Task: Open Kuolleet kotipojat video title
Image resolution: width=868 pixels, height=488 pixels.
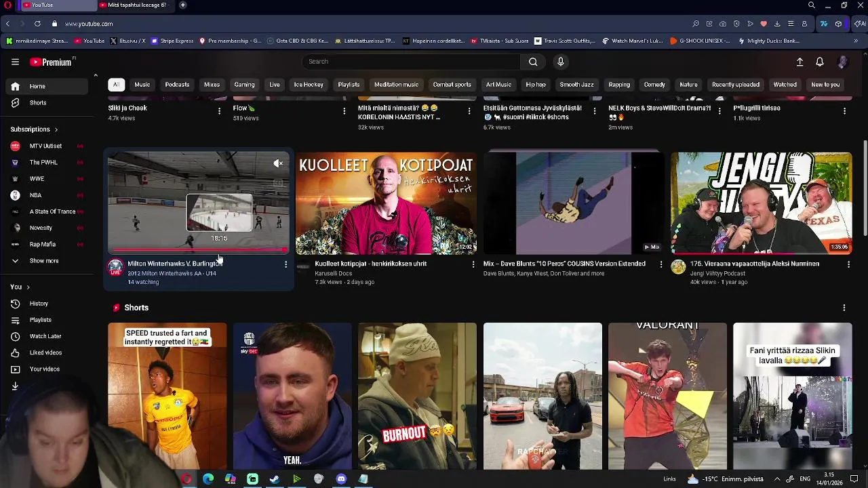Action: (x=371, y=264)
